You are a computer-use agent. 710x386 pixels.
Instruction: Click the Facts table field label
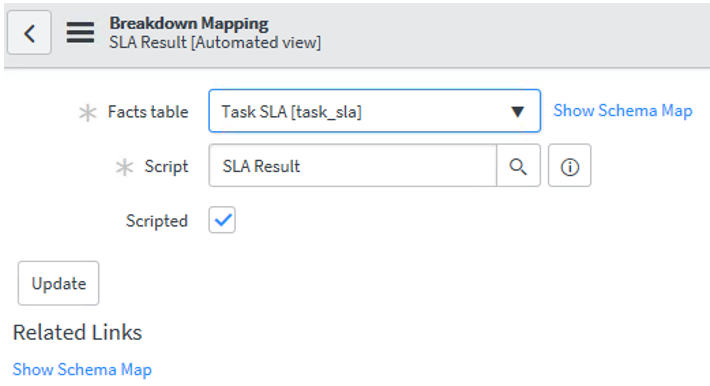coord(148,112)
